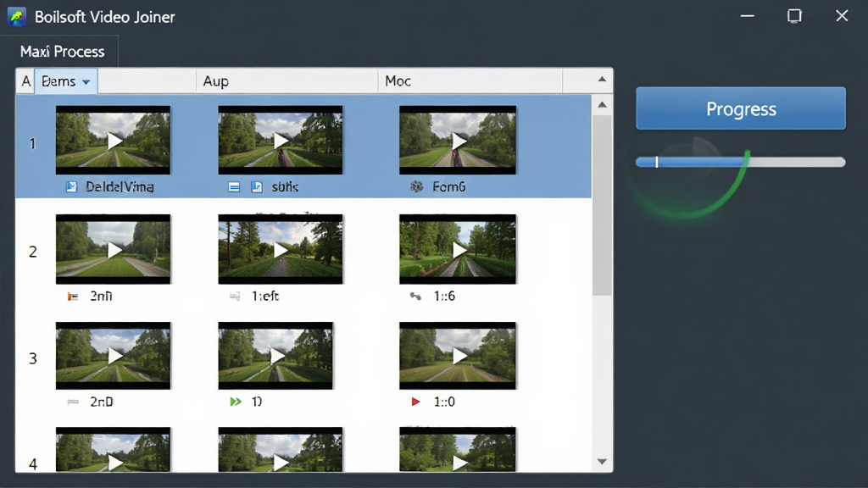The image size is (868, 488).
Task: Click the orange flag icon beside 2nfl
Action: [73, 297]
